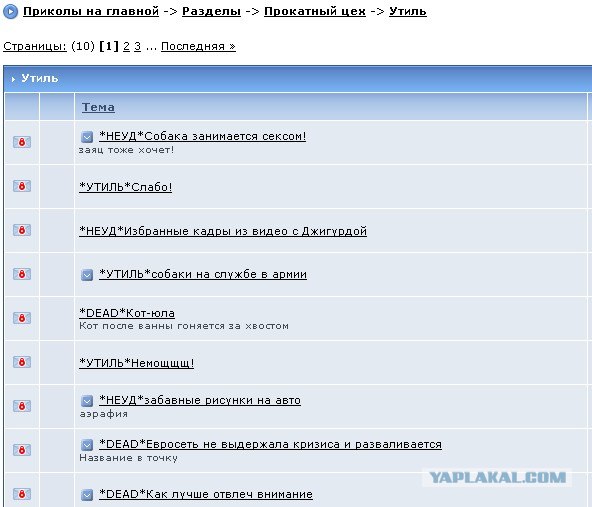Click locked icon for Слабо! row

(22, 186)
